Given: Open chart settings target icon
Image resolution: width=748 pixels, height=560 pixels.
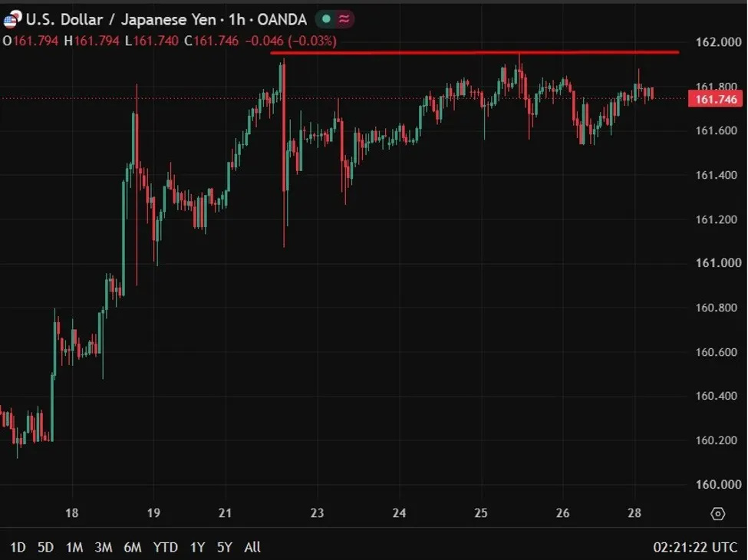Looking at the screenshot, I should (718, 514).
